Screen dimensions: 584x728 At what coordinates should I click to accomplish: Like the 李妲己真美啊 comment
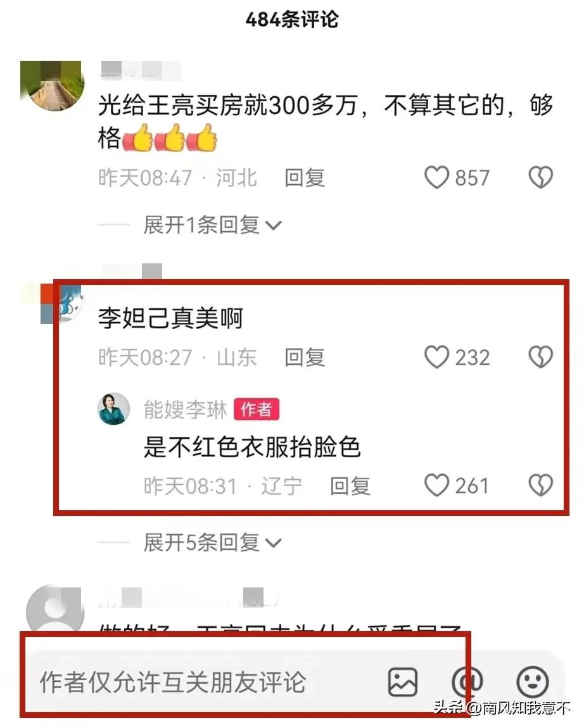[436, 357]
